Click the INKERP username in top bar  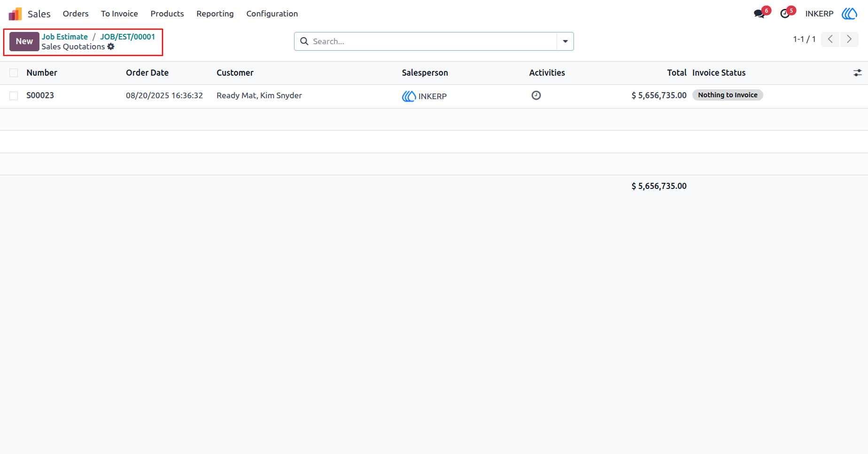pyautogui.click(x=819, y=14)
